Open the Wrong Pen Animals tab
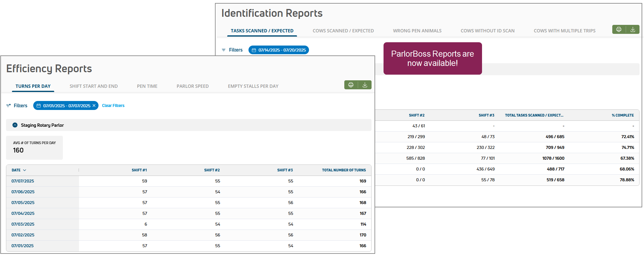 (417, 31)
